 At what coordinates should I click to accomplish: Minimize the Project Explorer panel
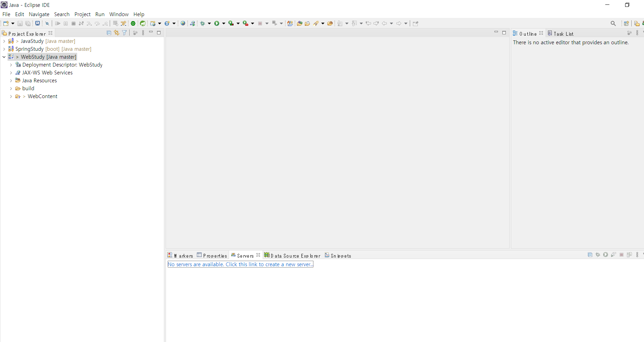tap(151, 33)
